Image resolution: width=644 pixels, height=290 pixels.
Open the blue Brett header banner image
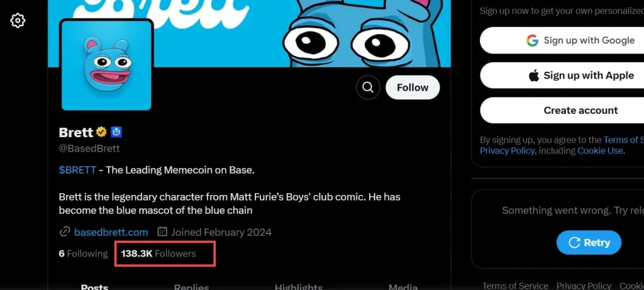pyautogui.click(x=249, y=33)
